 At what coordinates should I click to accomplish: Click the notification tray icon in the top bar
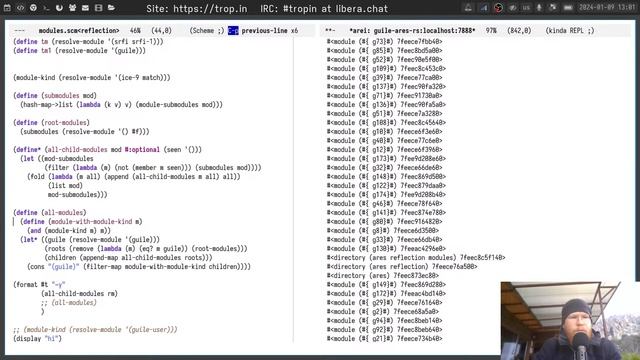468,8
